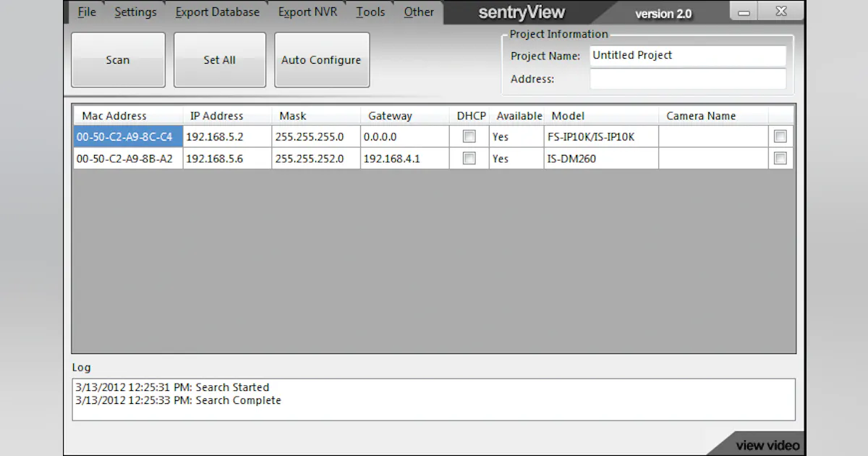Check the selection box for 192.168.5.2 row
This screenshot has height=456, width=868.
[780, 136]
